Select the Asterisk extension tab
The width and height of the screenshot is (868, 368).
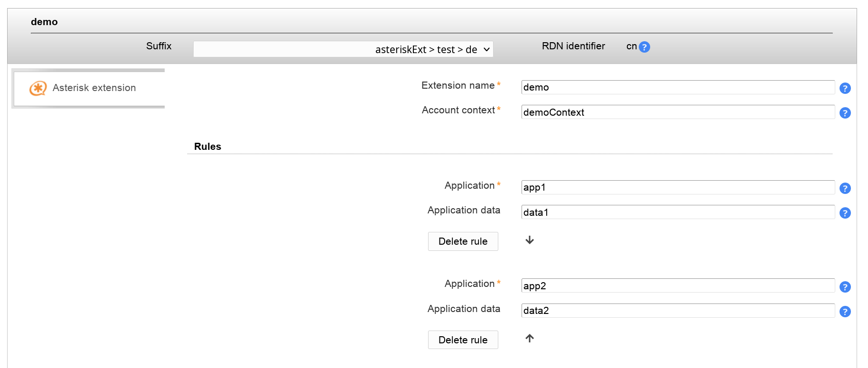94,88
